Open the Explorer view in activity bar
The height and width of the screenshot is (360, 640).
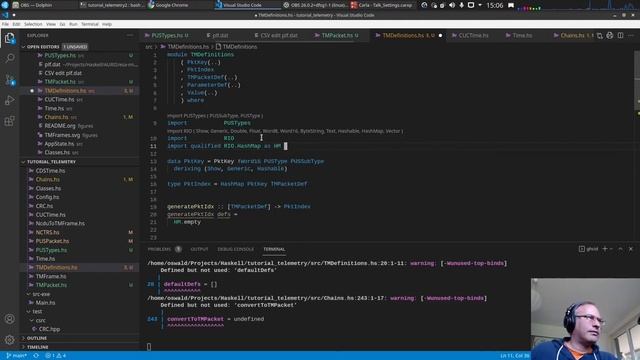9,38
